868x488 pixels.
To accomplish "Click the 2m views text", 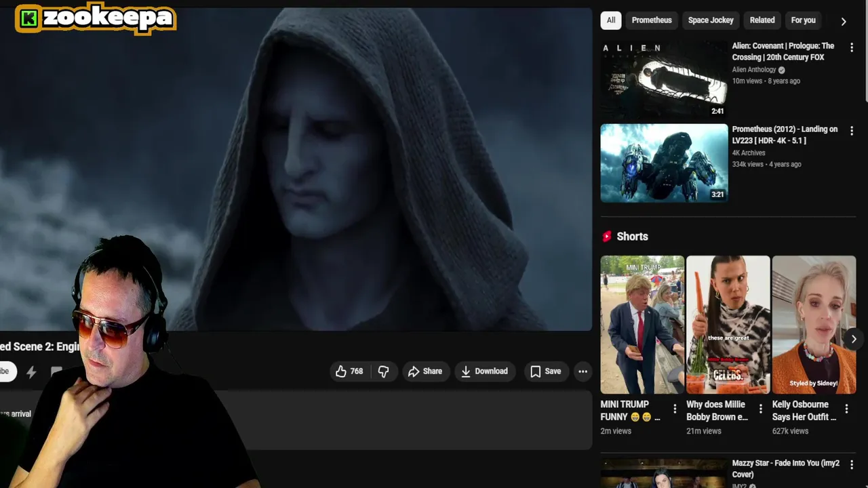I will pos(616,431).
